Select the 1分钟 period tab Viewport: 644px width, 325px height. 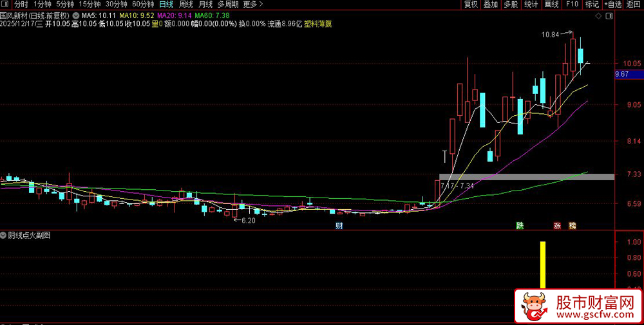[43, 5]
